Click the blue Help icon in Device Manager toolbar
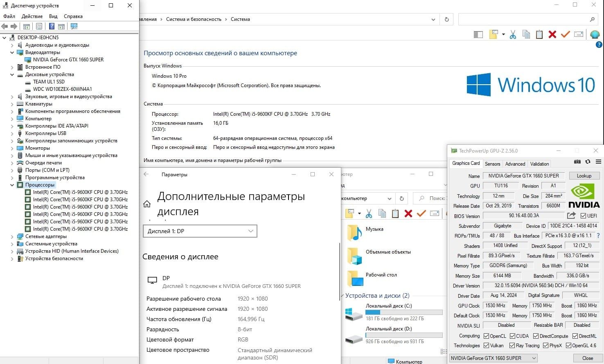The width and height of the screenshot is (604, 364). pos(52,26)
